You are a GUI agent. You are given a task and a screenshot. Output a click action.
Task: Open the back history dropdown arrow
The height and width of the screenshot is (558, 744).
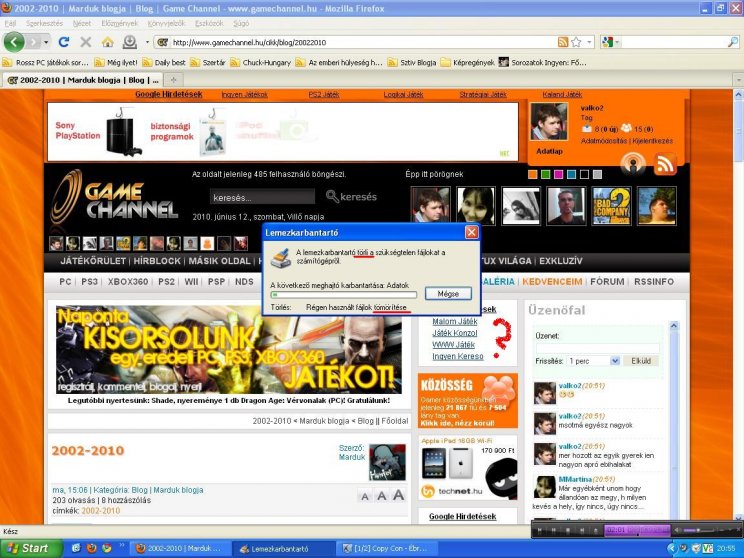click(46, 42)
